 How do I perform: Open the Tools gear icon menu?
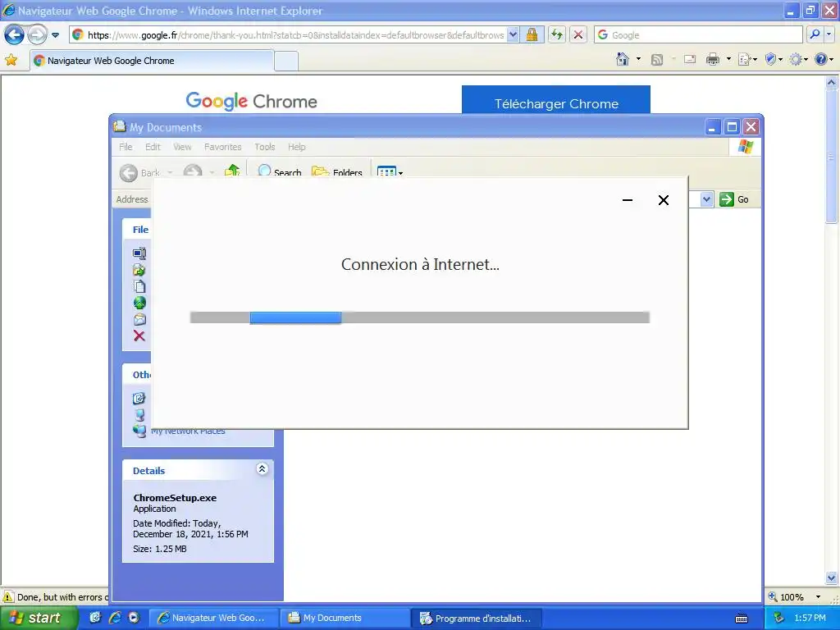click(x=796, y=59)
